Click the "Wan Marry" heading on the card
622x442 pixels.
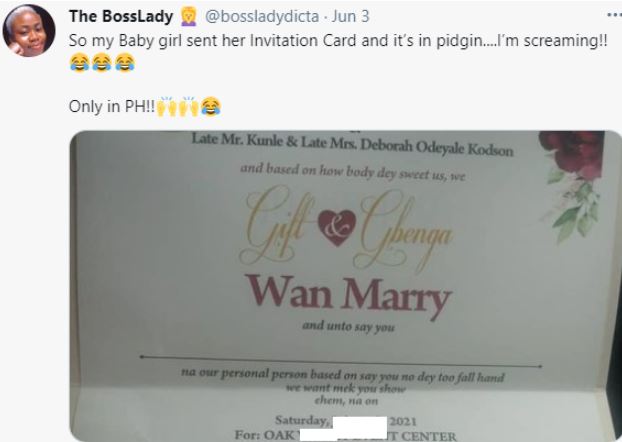(348, 295)
